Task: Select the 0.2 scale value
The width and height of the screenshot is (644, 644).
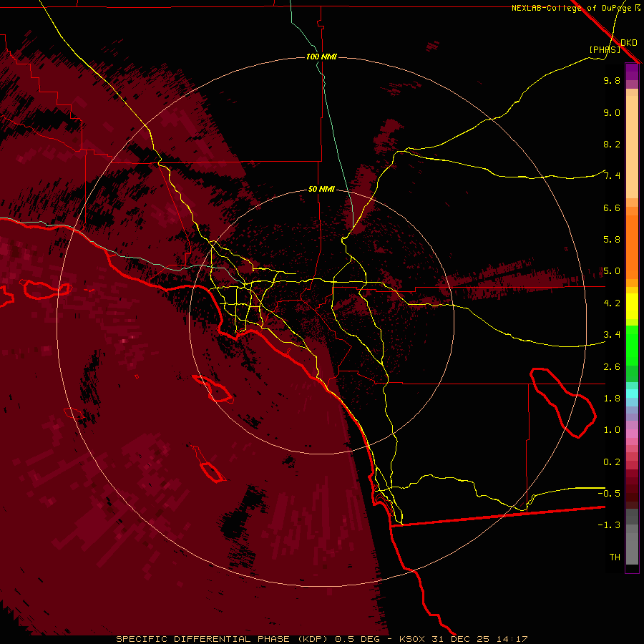Action: coord(612,462)
